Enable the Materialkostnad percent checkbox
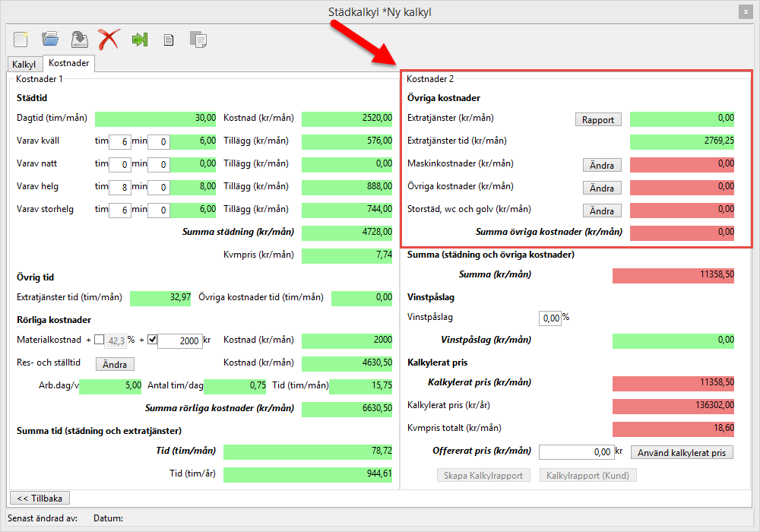This screenshot has width=760, height=532. [100, 340]
